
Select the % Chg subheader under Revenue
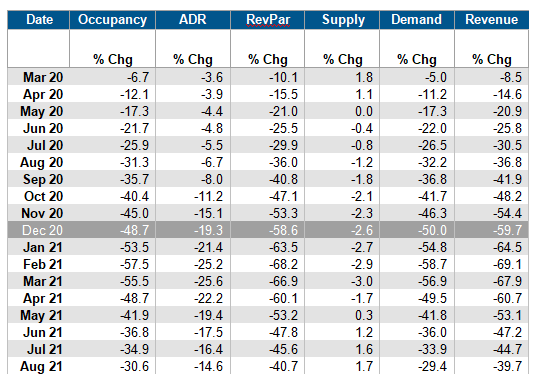(492, 59)
